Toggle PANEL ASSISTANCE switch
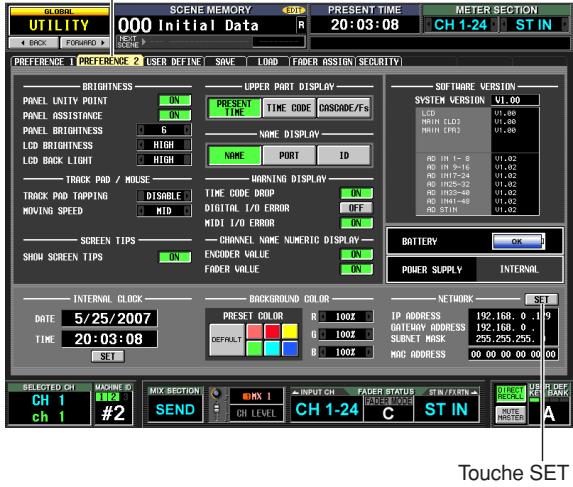573x487 pixels. (x=175, y=115)
